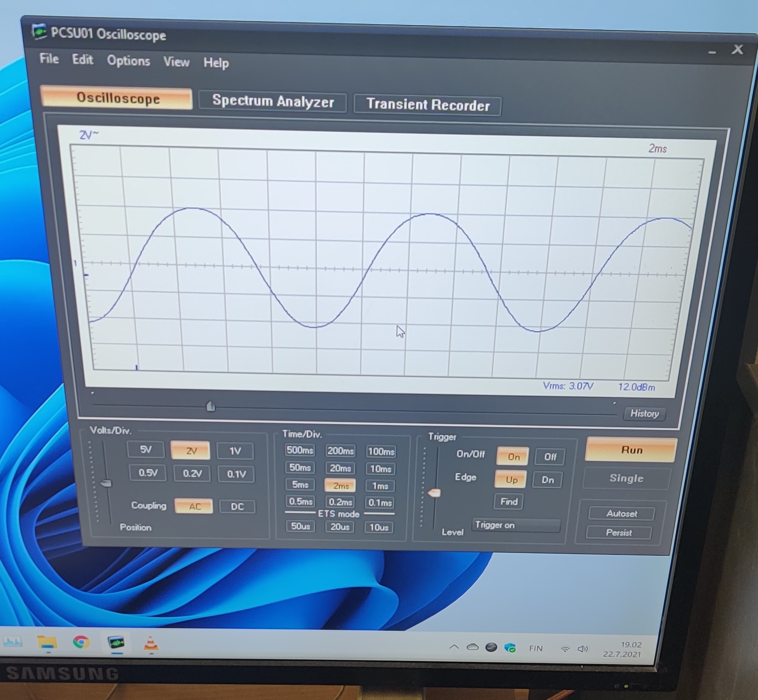
Task: Switch to Oscilloscope tab
Action: (x=117, y=98)
